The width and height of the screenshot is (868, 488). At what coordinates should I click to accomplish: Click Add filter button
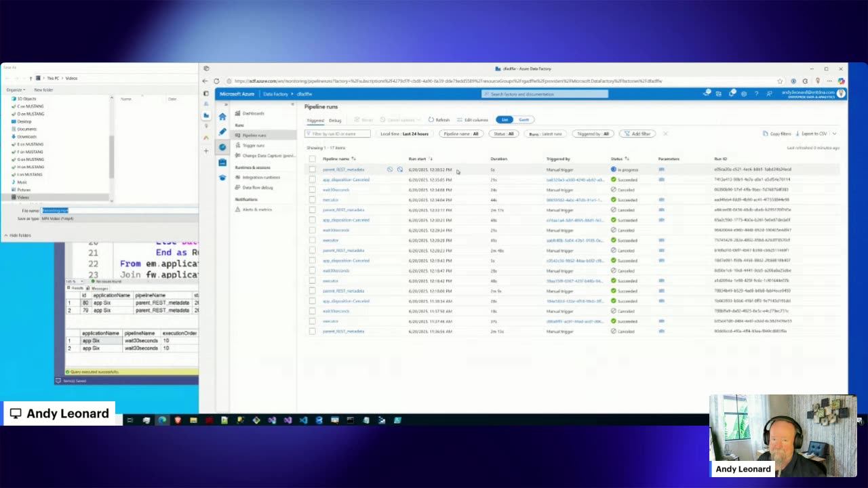[x=637, y=134]
